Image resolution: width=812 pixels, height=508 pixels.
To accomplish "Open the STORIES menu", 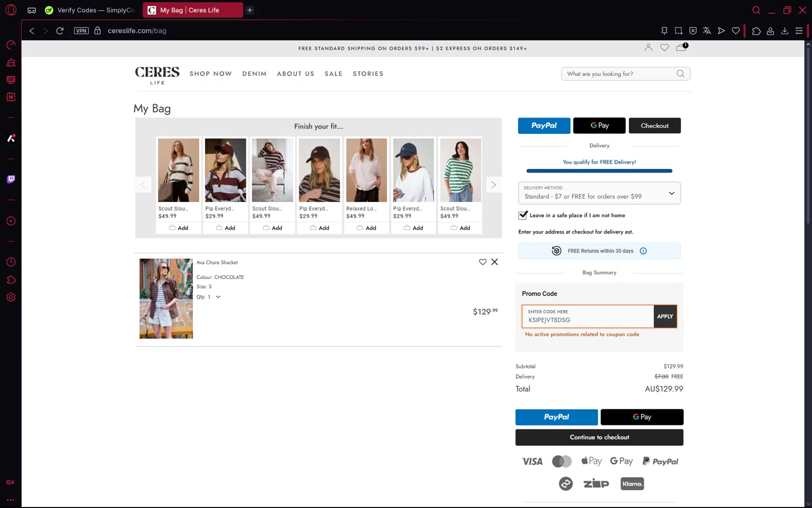I will click(368, 74).
